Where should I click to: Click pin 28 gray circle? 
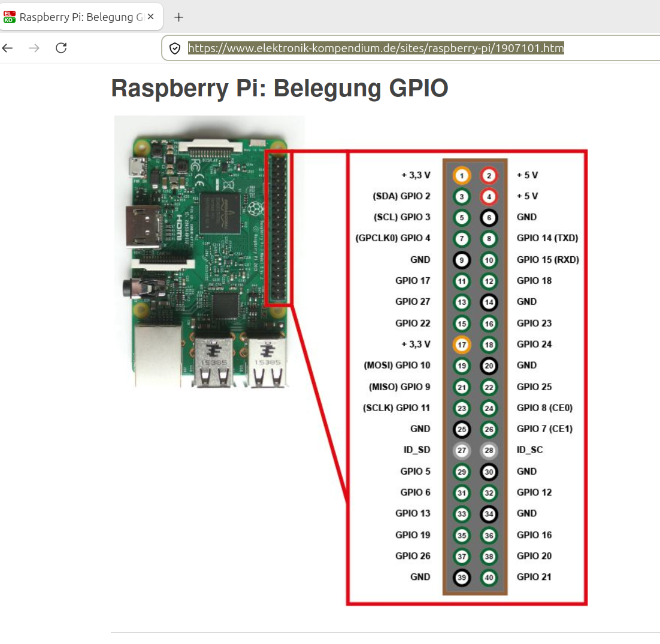(489, 450)
